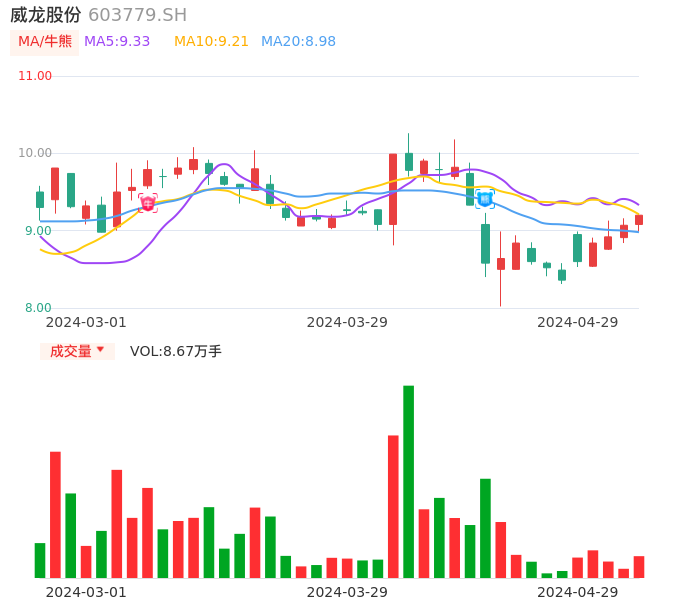The width and height of the screenshot is (686, 606).
Task: Click the 2024-04-29 date below volume chart
Action: click(x=577, y=592)
